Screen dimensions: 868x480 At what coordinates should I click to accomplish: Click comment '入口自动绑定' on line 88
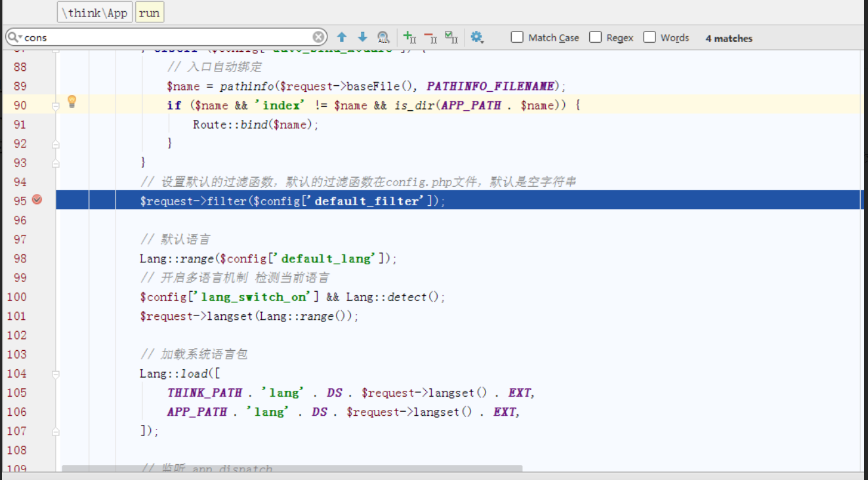tap(225, 68)
